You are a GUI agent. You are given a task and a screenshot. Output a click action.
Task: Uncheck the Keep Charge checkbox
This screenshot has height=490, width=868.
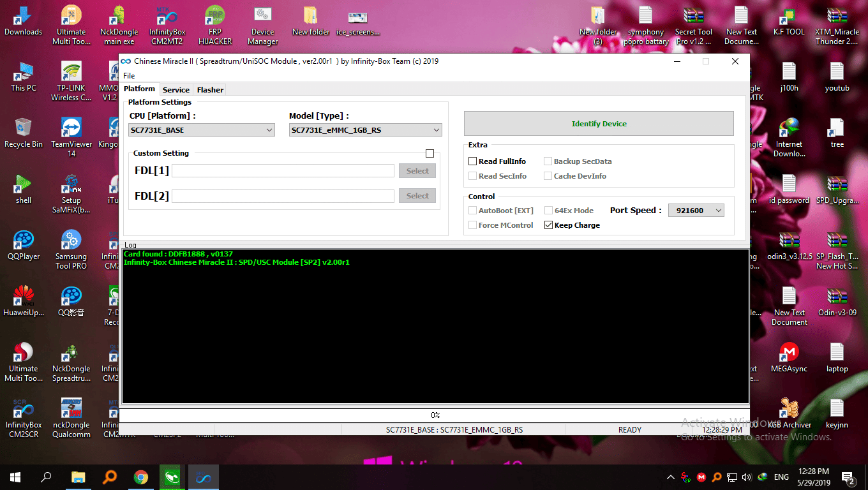click(548, 225)
